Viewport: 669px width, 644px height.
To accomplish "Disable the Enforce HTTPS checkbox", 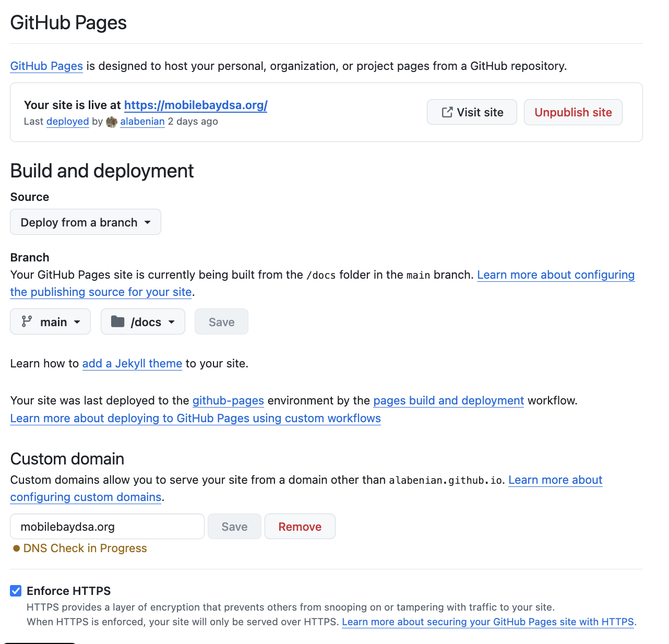I will [16, 591].
